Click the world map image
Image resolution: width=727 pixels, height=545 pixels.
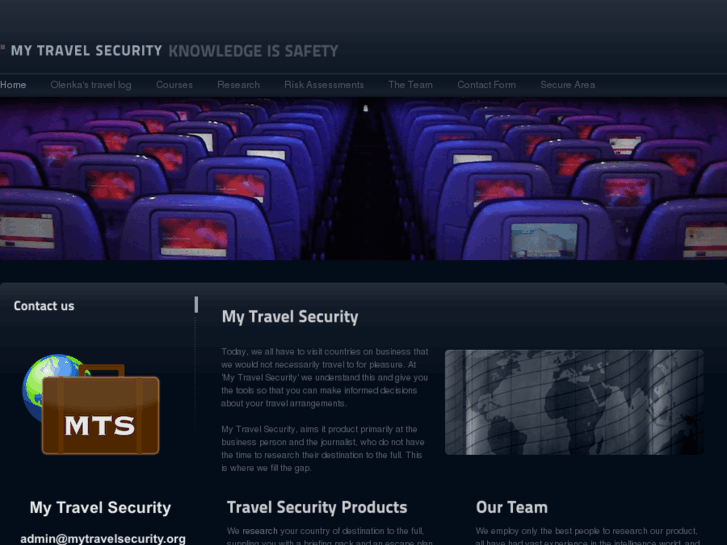coord(574,402)
